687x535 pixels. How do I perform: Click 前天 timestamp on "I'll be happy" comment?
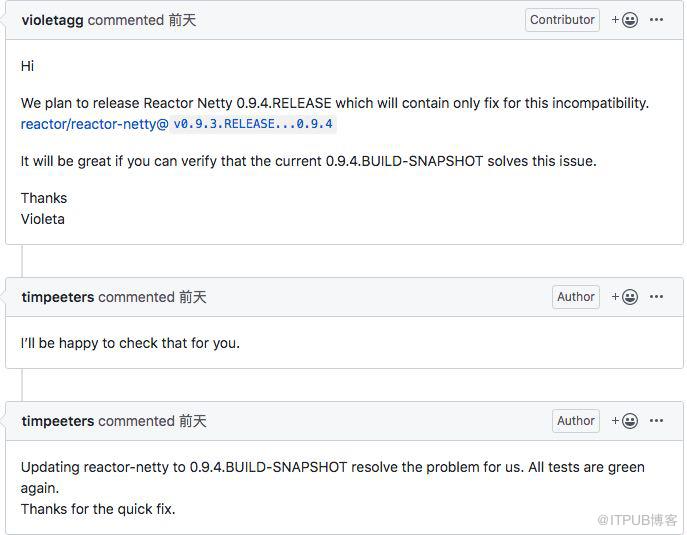(x=193, y=298)
